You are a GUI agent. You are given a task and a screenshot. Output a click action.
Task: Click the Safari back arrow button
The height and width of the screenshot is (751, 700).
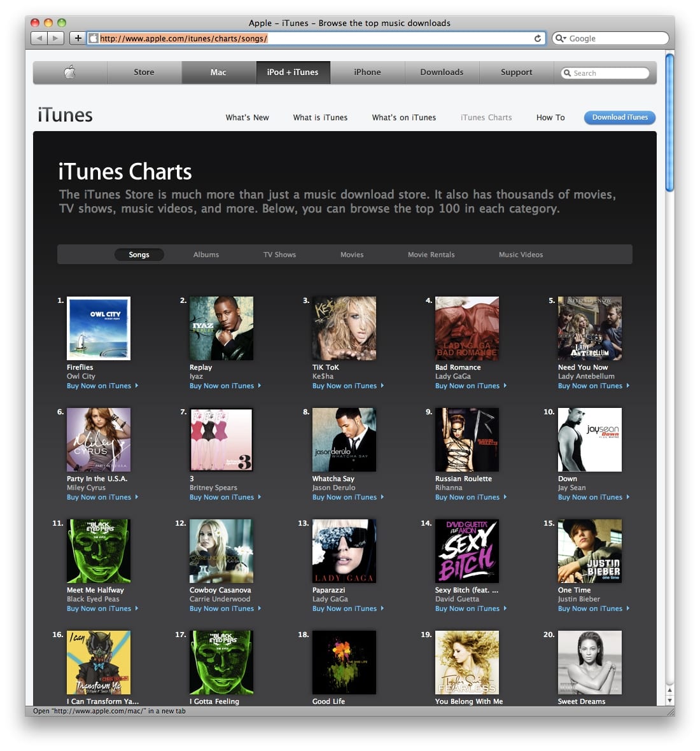click(39, 38)
